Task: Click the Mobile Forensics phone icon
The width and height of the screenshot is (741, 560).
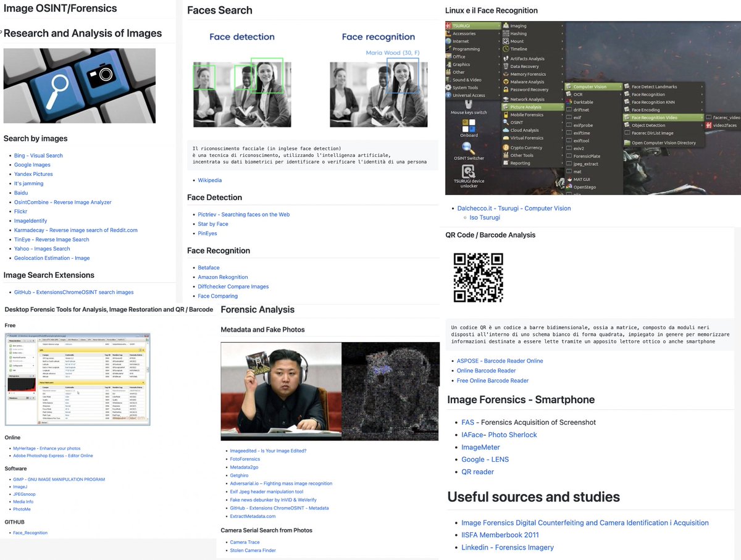Action: click(505, 115)
